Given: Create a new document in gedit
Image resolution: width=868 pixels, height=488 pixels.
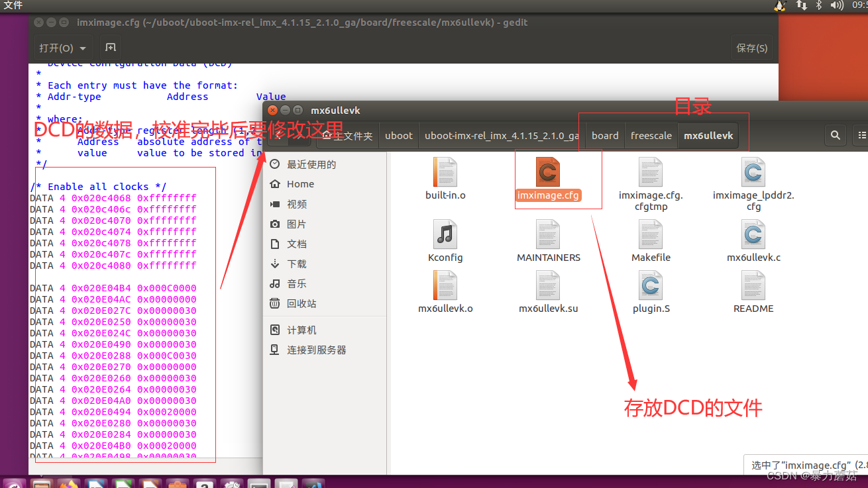Looking at the screenshot, I should click(x=110, y=48).
